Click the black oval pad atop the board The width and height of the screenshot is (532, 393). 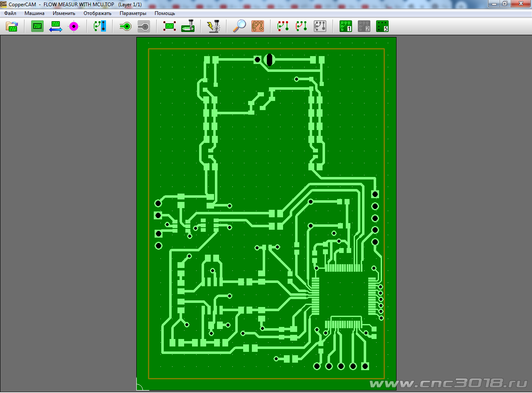[269, 60]
